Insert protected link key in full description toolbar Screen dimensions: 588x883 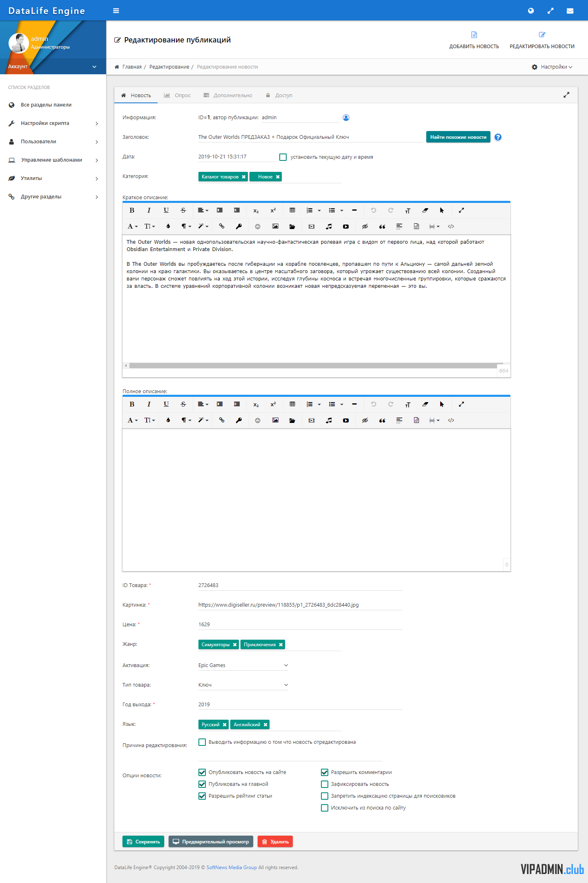pyautogui.click(x=239, y=420)
